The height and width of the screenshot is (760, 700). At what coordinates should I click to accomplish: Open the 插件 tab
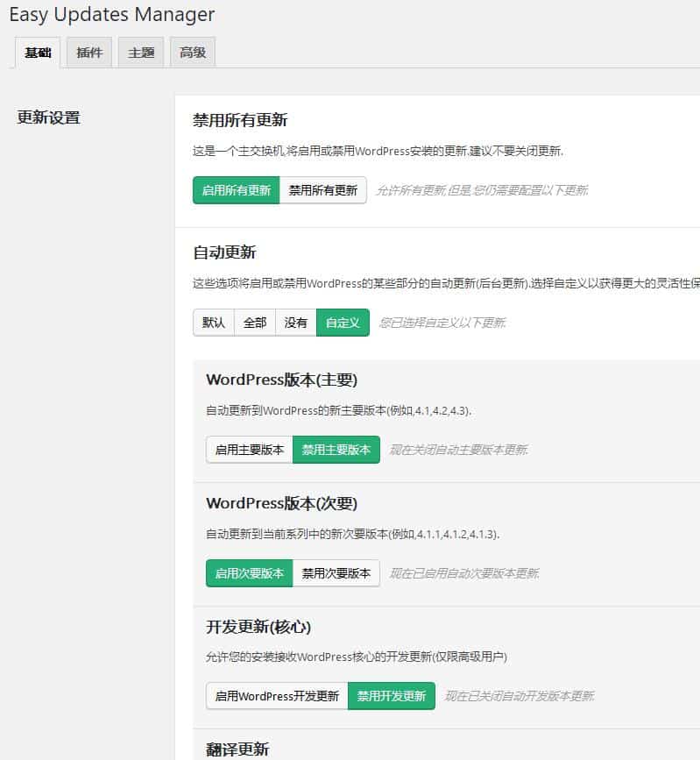89,53
